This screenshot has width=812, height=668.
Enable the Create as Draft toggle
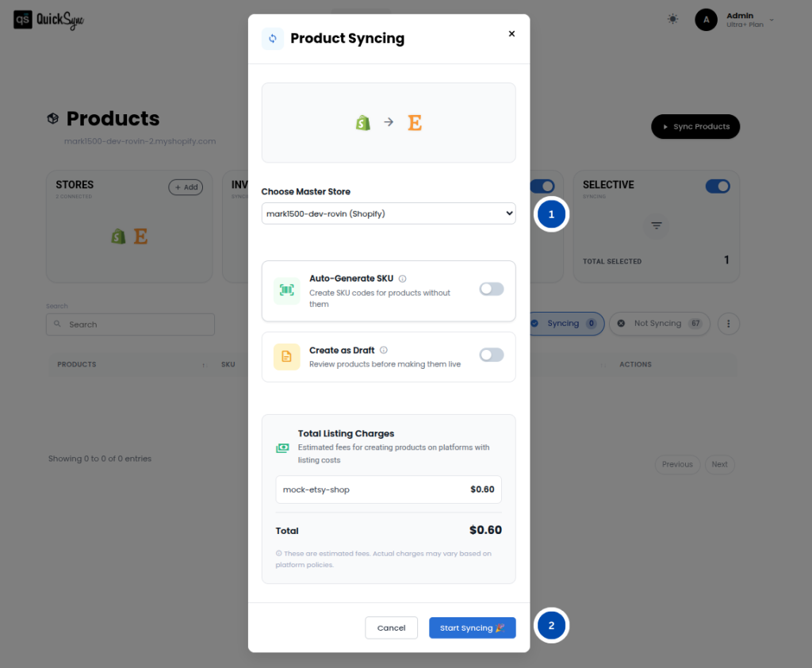[491, 356]
